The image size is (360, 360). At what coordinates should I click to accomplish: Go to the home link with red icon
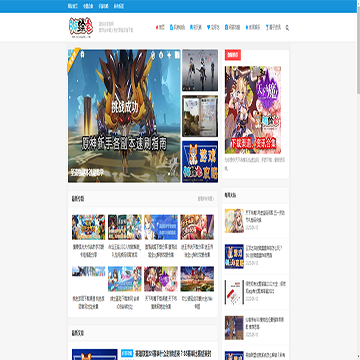160,27
